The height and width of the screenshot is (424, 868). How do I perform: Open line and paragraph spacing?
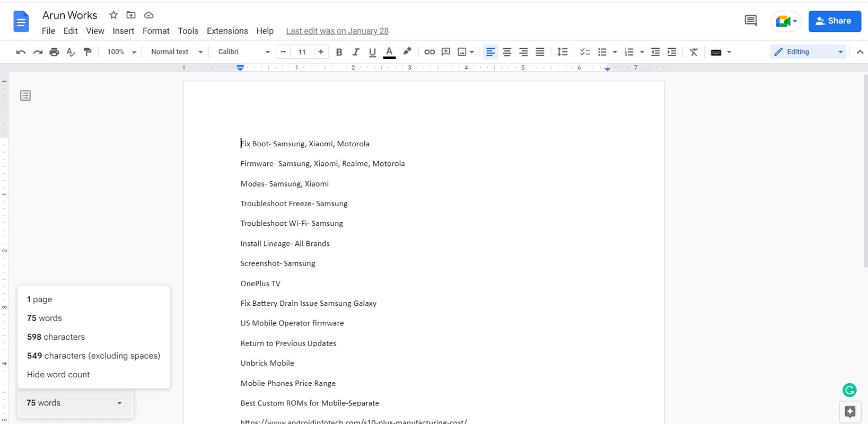pos(563,52)
